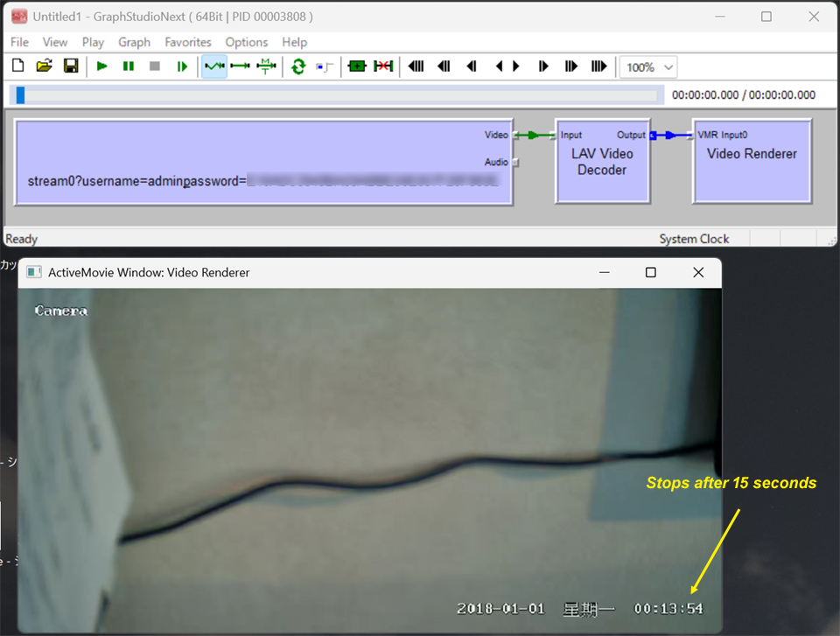
Task: Click the Audio output pin on source filter
Action: (x=515, y=162)
